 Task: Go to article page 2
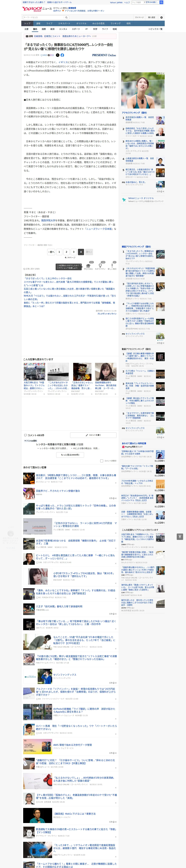pos(66,252)
